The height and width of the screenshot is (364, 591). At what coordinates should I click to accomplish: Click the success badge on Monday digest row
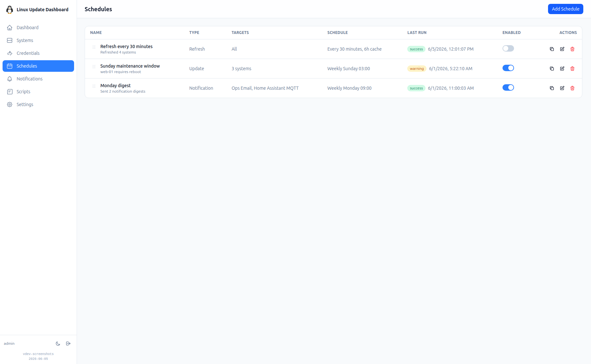point(416,88)
